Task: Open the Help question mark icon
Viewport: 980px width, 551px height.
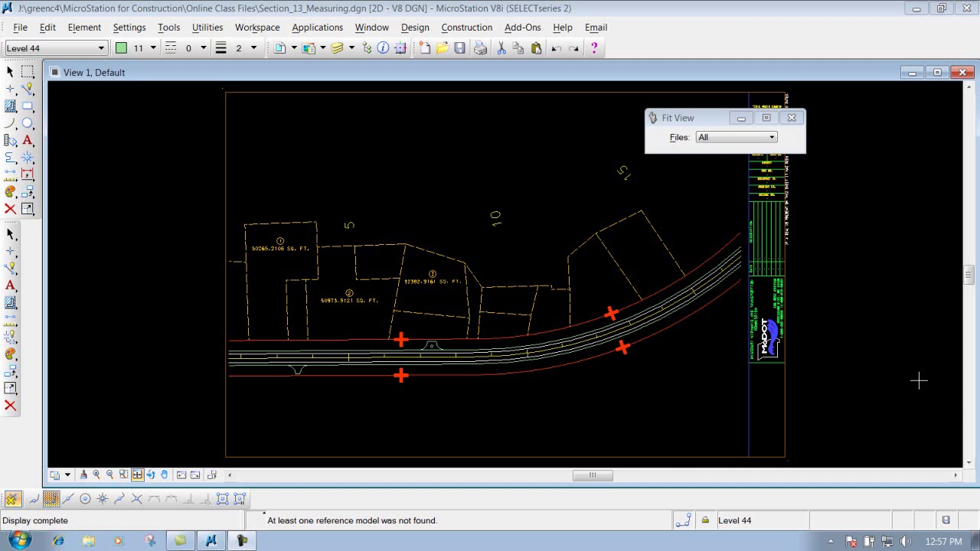Action: coord(595,48)
